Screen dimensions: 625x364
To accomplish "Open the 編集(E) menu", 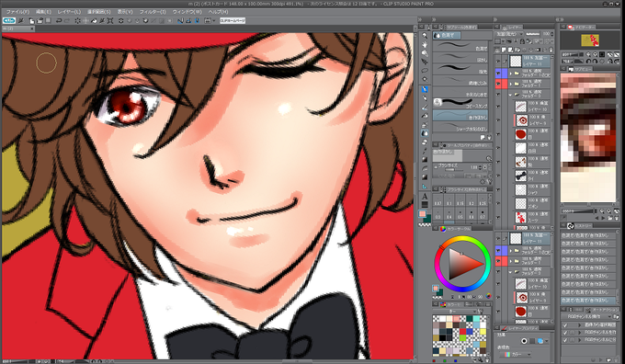I will (43, 12).
